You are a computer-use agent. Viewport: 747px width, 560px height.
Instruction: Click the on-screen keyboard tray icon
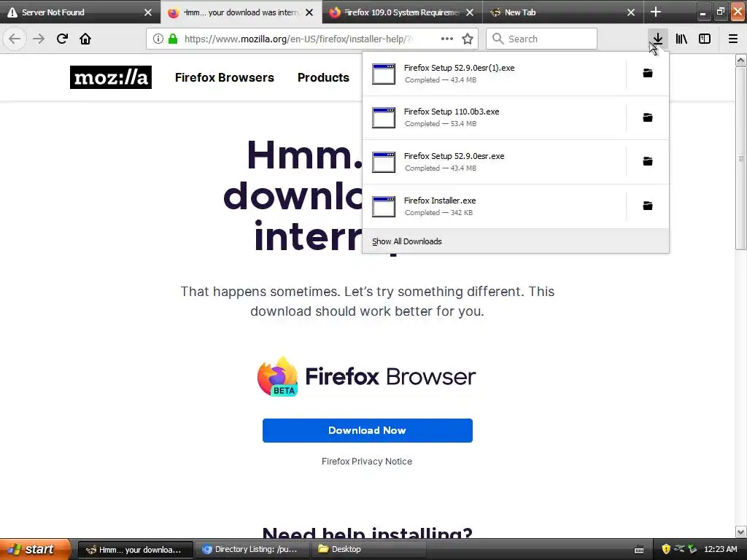(x=639, y=550)
